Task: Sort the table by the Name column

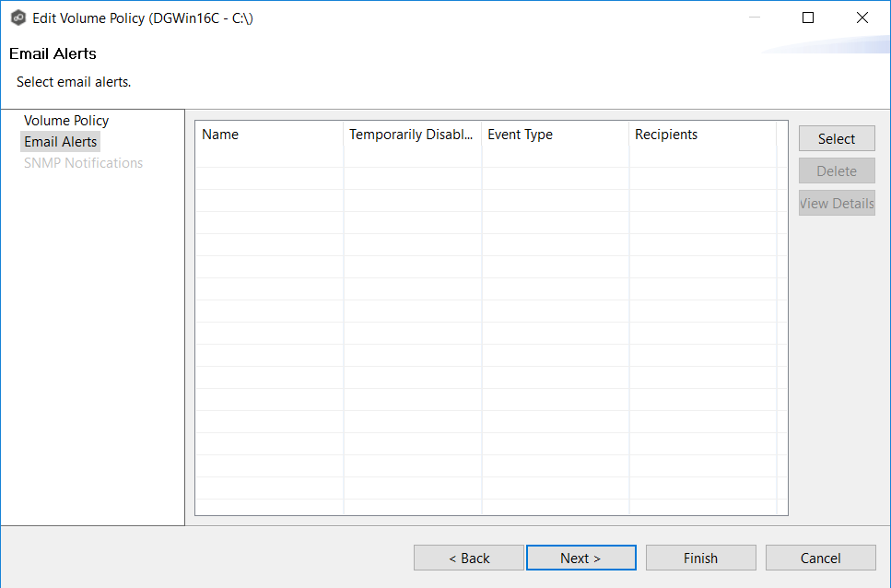Action: coord(269,135)
